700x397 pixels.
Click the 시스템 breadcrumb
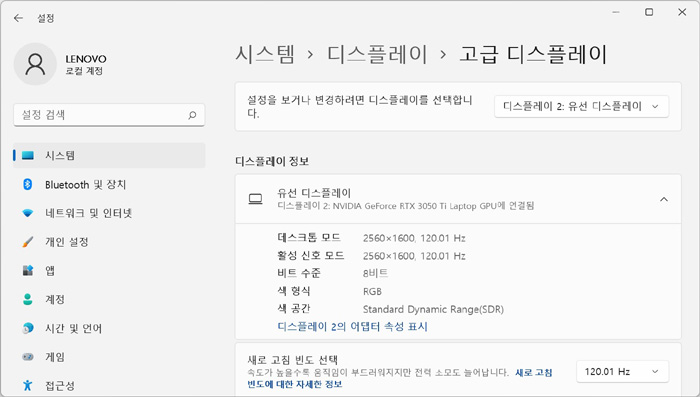[x=265, y=54]
